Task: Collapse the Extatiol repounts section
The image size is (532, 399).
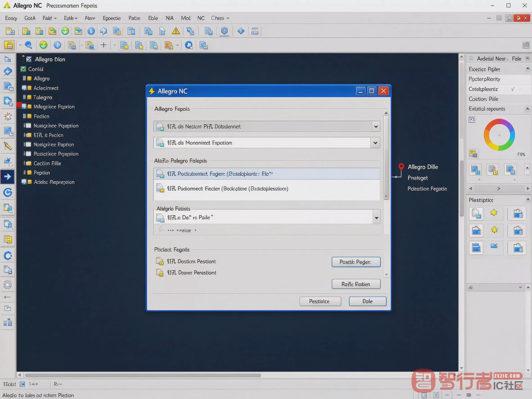Action: [x=528, y=109]
